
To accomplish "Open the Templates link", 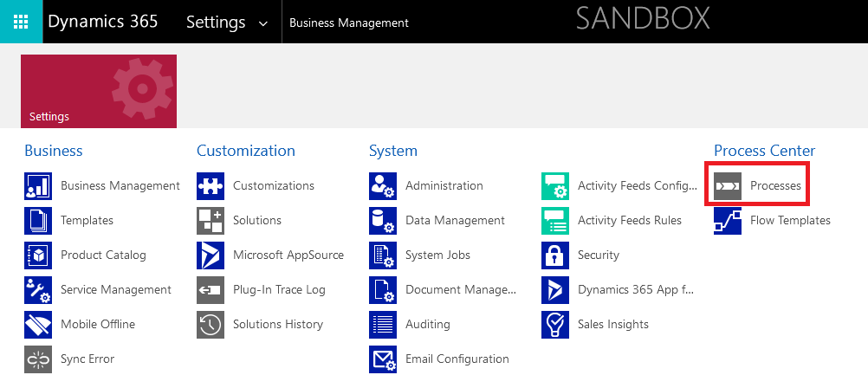I will tap(87, 221).
